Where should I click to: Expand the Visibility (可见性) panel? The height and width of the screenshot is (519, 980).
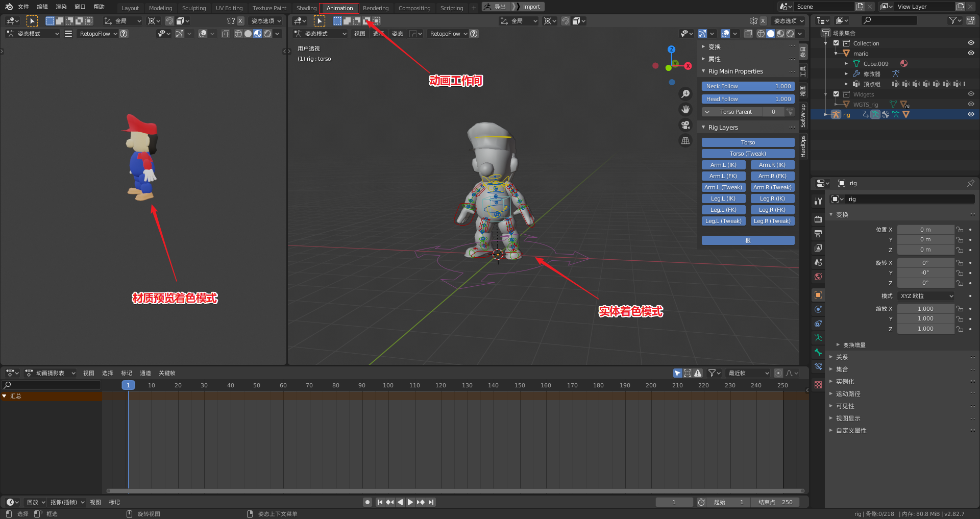[831, 406]
